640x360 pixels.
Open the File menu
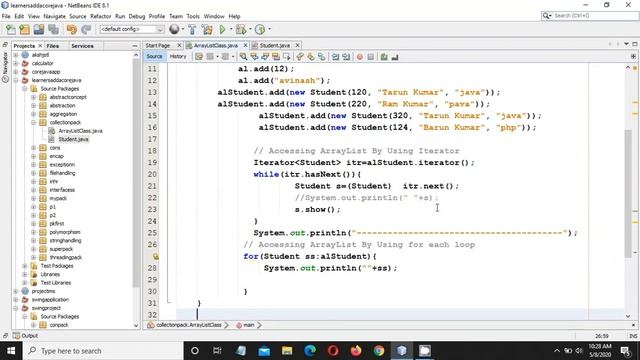[6, 16]
